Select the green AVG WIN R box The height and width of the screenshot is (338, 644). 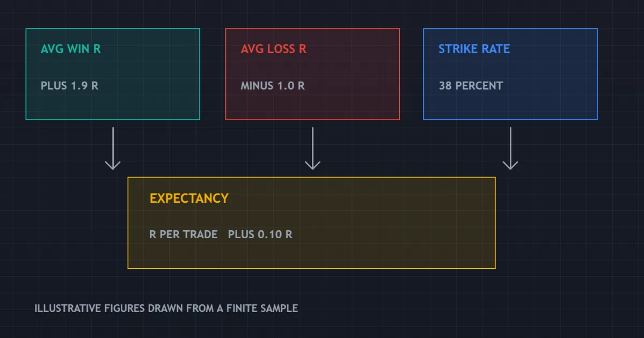pos(113,74)
